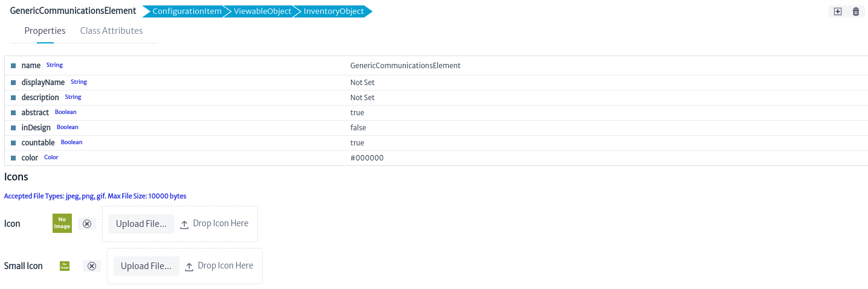868x289 pixels.
Task: Click the Small Icon 'No Image' thumbnail
Action: click(x=65, y=266)
